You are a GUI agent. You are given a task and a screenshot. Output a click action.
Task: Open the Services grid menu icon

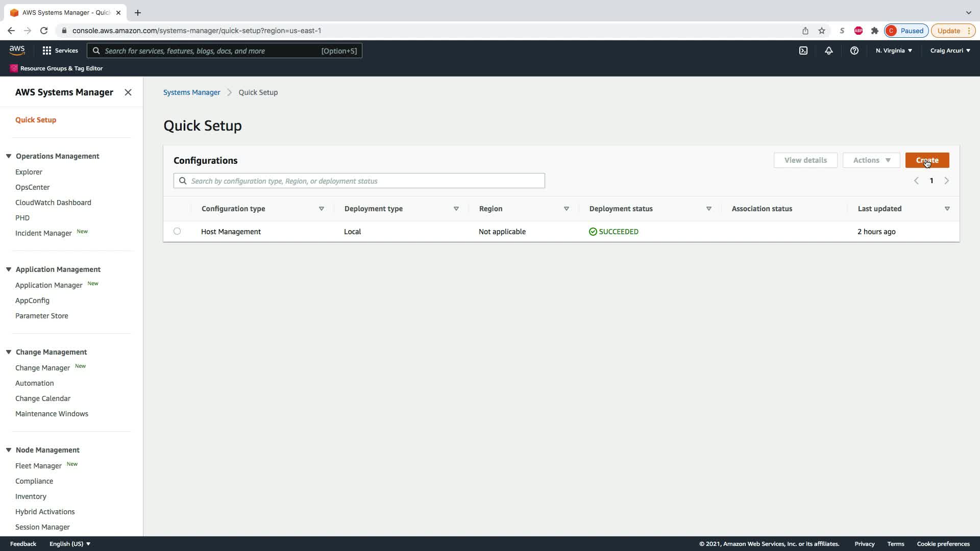click(47, 51)
